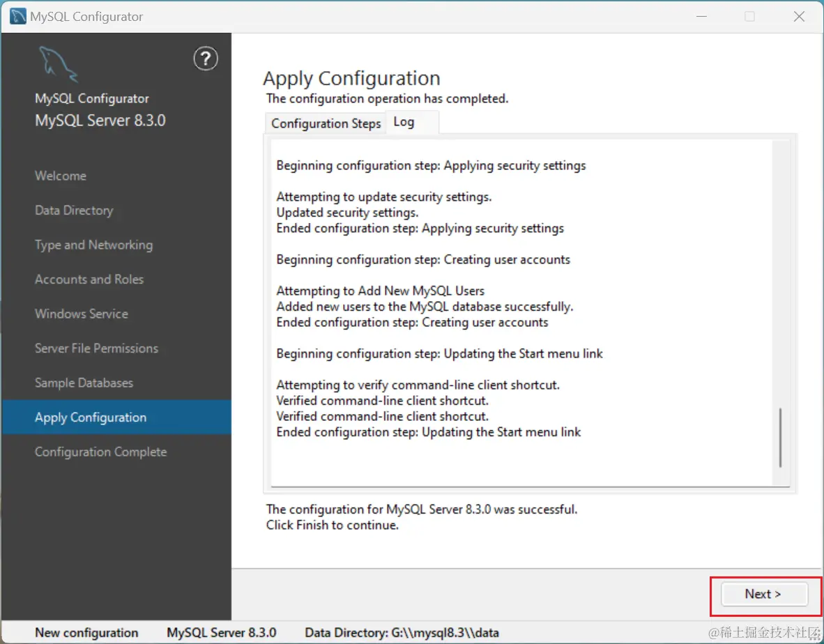Click the MySQL dolphin logo in sidebar
Viewport: 824px width, 644px height.
(58, 64)
